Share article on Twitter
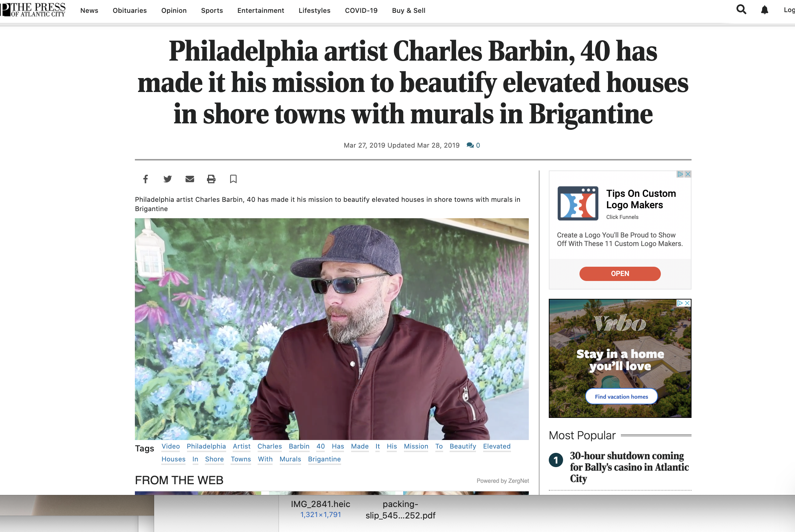The image size is (795, 532). (x=167, y=179)
